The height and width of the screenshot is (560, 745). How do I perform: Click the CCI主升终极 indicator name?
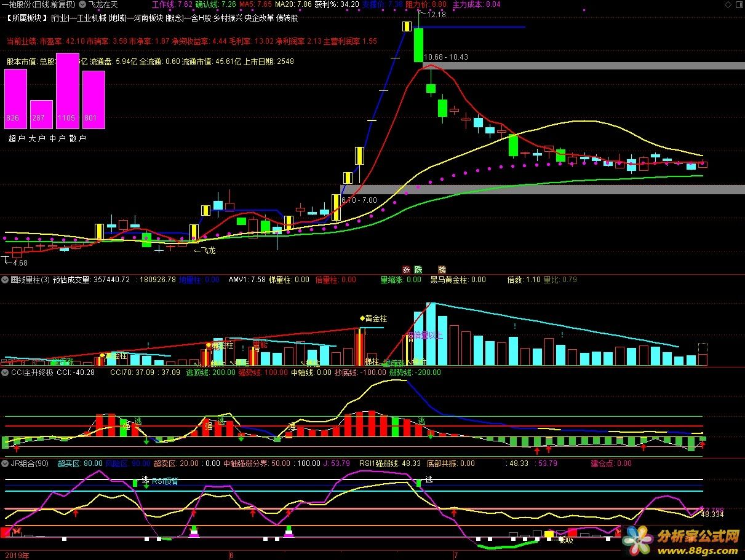[31, 373]
